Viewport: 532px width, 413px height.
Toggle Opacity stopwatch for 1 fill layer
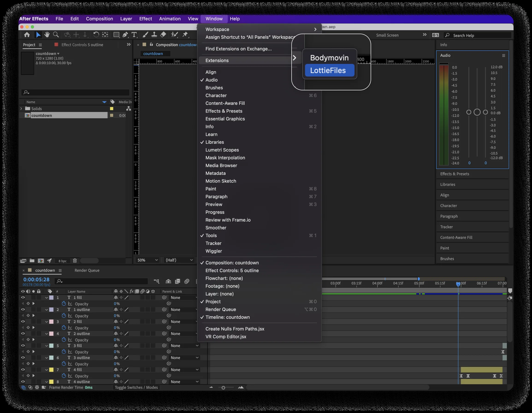point(64,304)
